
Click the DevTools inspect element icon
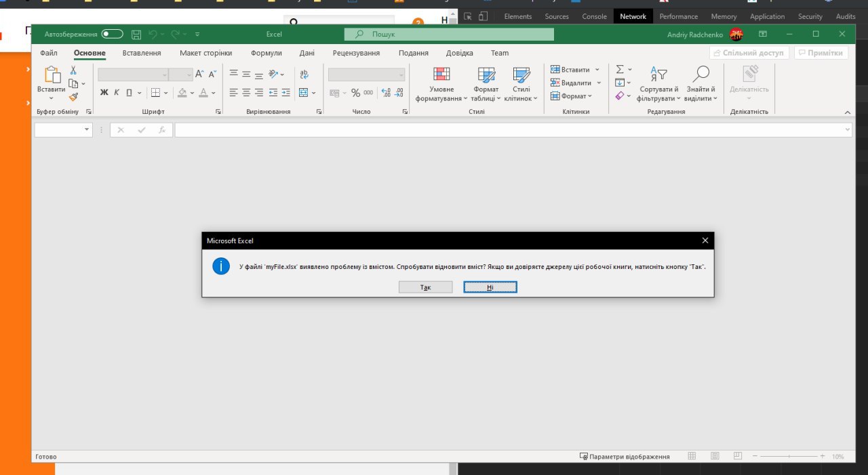point(468,16)
